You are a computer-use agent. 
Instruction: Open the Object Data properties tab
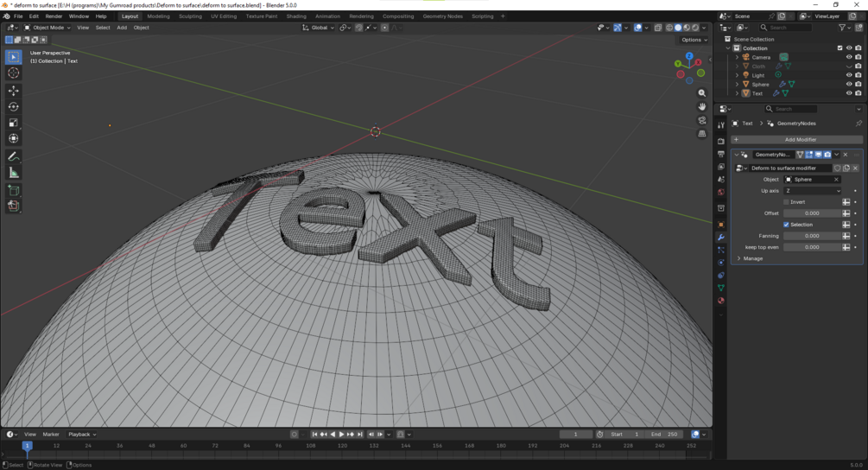pos(721,288)
